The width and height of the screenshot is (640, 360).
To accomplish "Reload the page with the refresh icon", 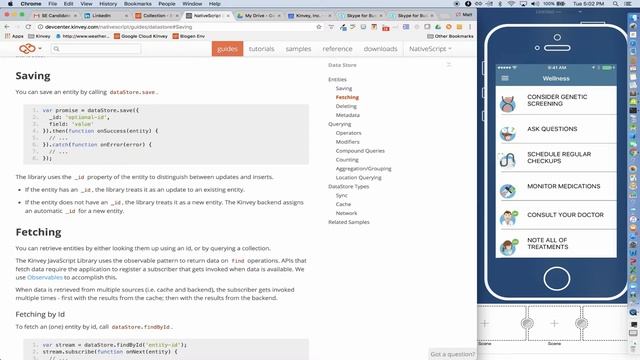I will (28, 27).
